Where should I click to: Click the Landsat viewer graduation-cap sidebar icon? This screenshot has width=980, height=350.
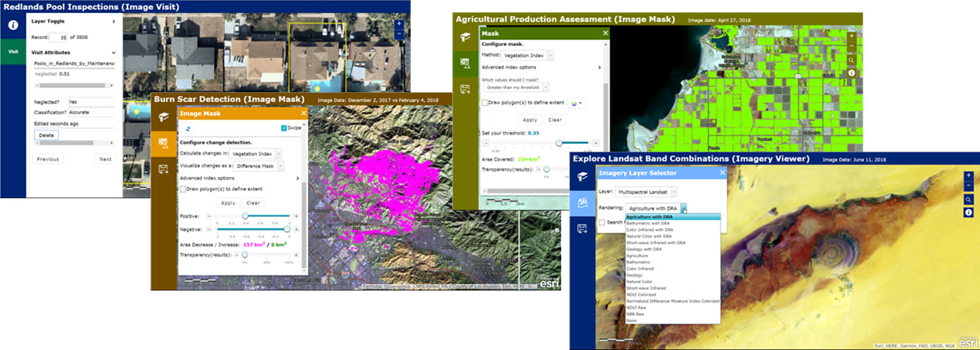pos(583,177)
